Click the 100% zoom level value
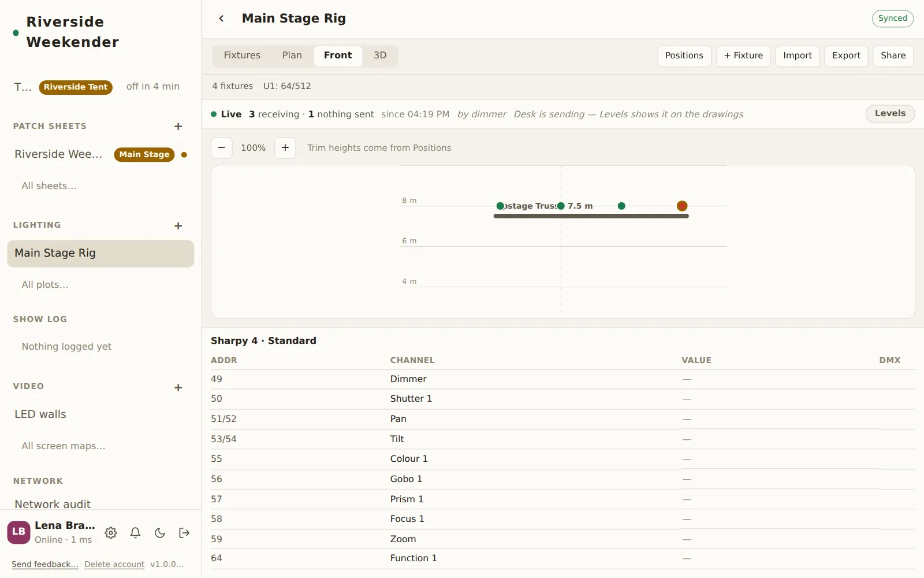The width and height of the screenshot is (924, 578). (254, 148)
